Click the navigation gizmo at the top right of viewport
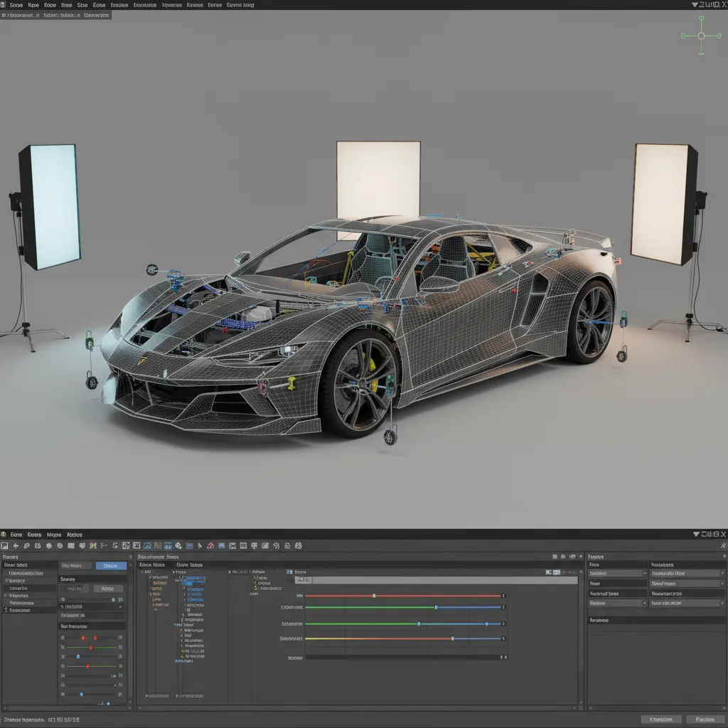This screenshot has width=728, height=728. [x=701, y=34]
